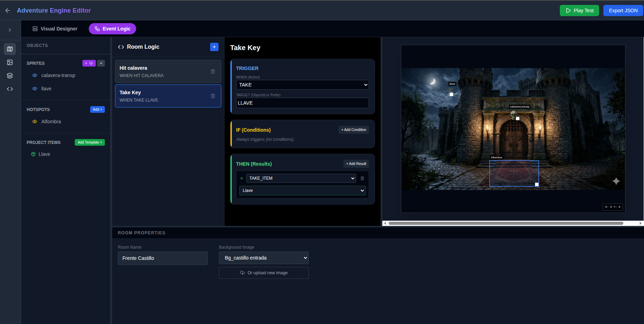Open the TAKE_ITEM result type dropdown

pyautogui.click(x=301, y=178)
